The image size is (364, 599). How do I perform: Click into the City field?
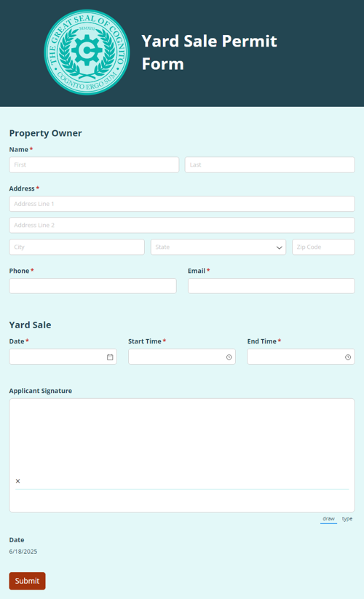76,247
